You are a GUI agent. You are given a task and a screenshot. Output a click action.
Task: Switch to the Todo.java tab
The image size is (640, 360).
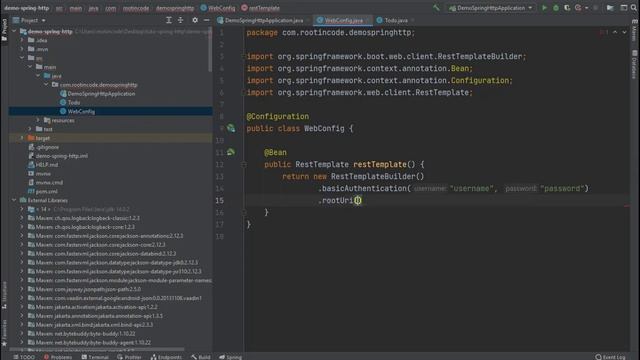pos(395,20)
